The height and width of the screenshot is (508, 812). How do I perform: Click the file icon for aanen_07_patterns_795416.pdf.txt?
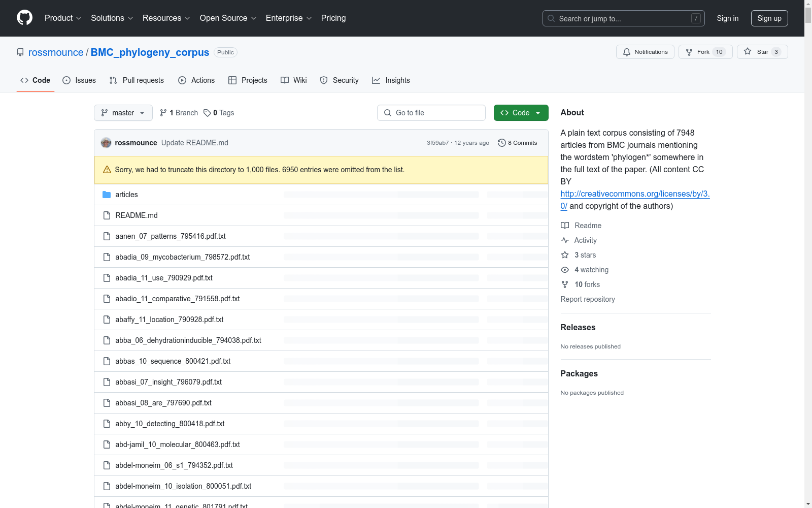(107, 236)
